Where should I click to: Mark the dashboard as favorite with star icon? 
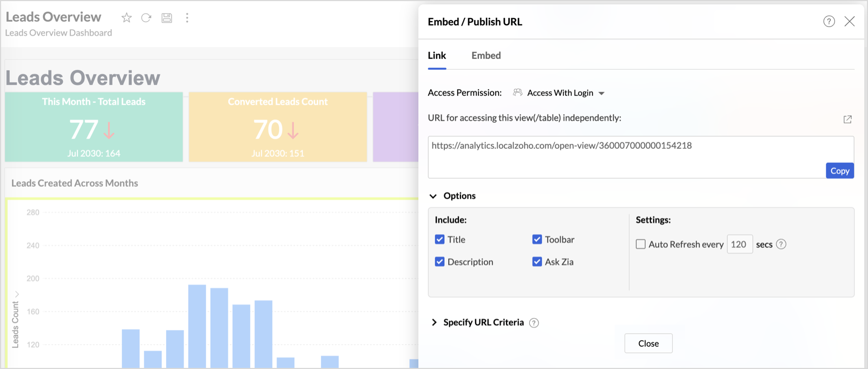pos(127,18)
